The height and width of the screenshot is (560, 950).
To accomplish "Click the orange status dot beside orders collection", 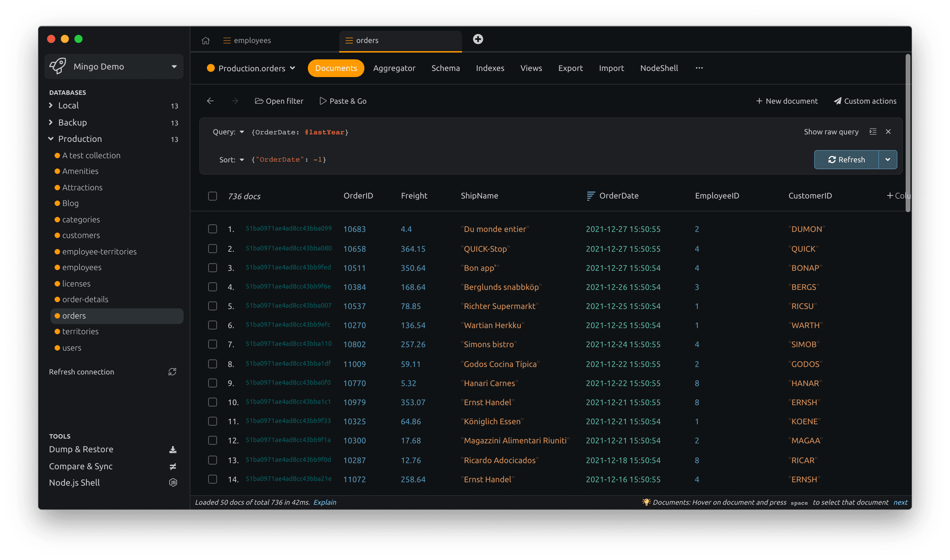I will [57, 316].
